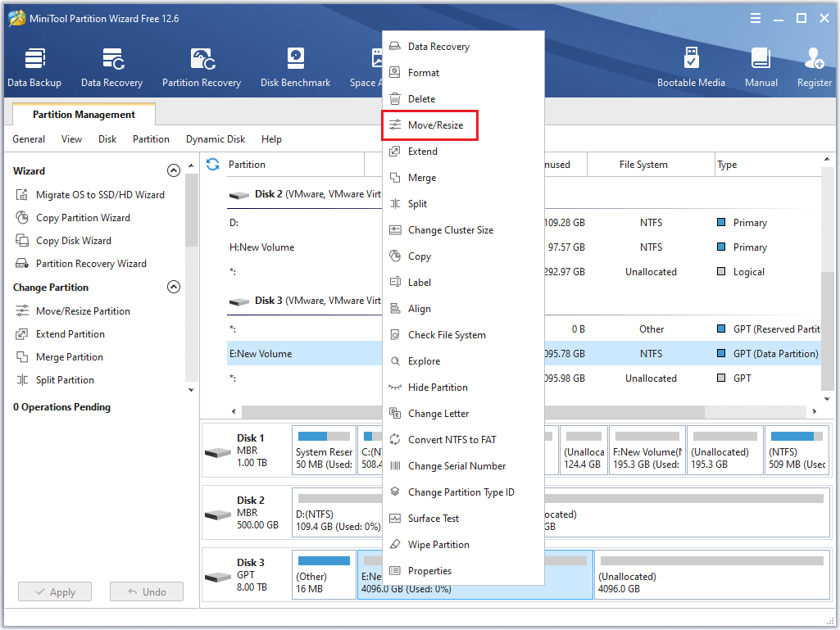Image resolution: width=840 pixels, height=630 pixels.
Task: Open the Copy Partition Wizard
Action: [74, 218]
